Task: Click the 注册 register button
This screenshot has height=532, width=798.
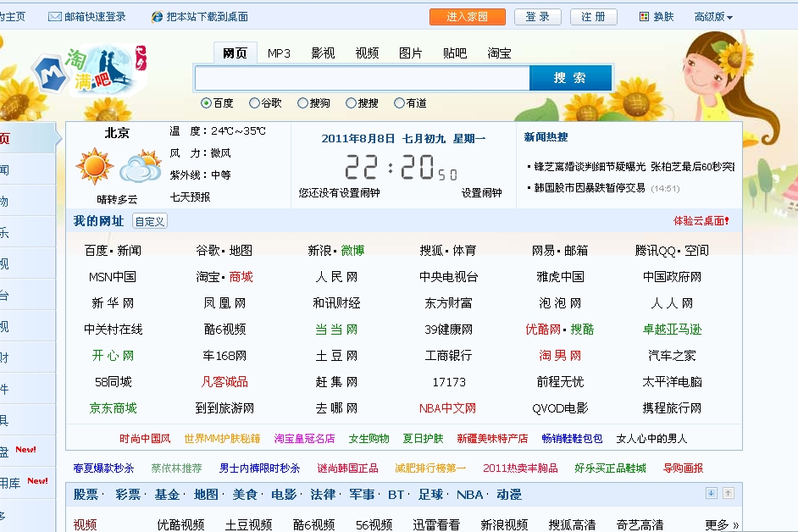Action: coord(593,17)
